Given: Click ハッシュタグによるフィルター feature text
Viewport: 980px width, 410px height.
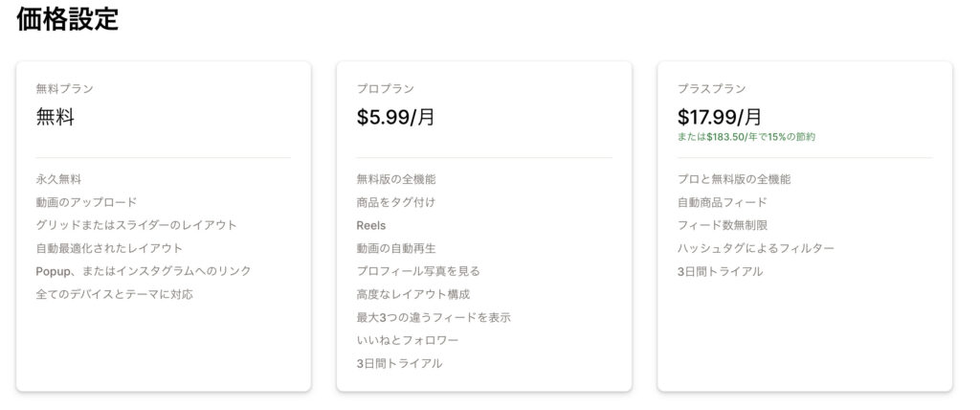Looking at the screenshot, I should pyautogui.click(x=756, y=248).
